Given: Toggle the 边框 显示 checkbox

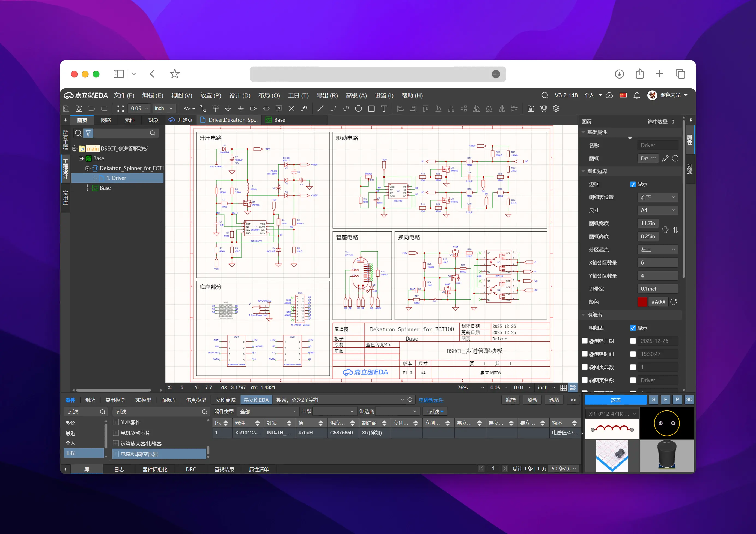Looking at the screenshot, I should pyautogui.click(x=633, y=184).
